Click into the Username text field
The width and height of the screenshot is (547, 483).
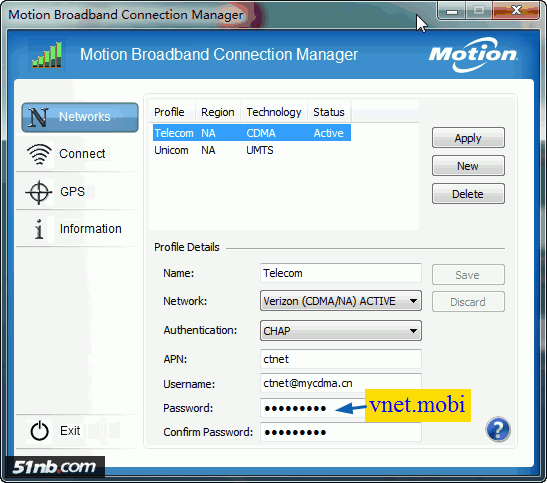340,383
